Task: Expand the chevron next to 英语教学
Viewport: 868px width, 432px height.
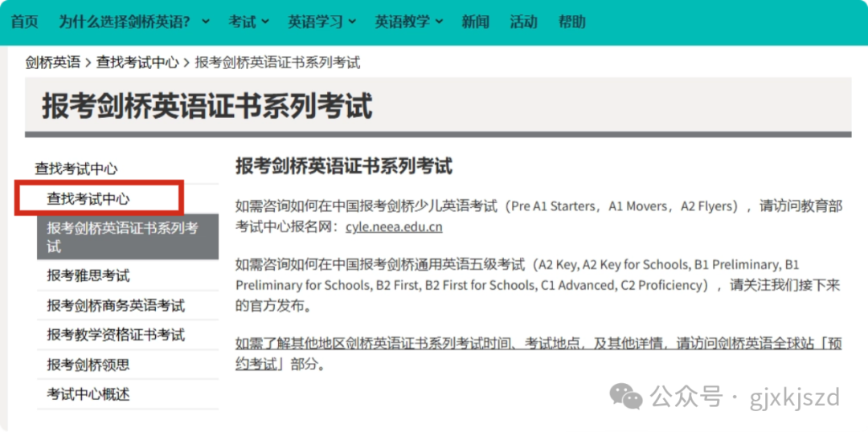Action: click(x=439, y=22)
